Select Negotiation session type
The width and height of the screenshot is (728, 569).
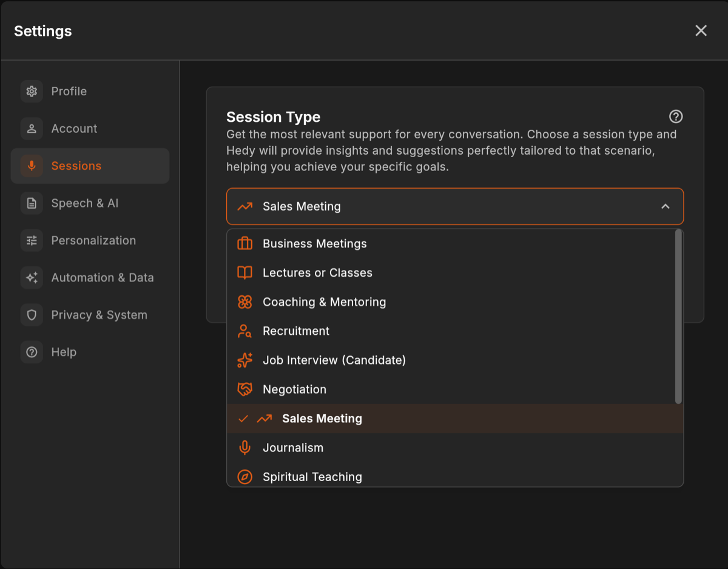click(x=451, y=389)
